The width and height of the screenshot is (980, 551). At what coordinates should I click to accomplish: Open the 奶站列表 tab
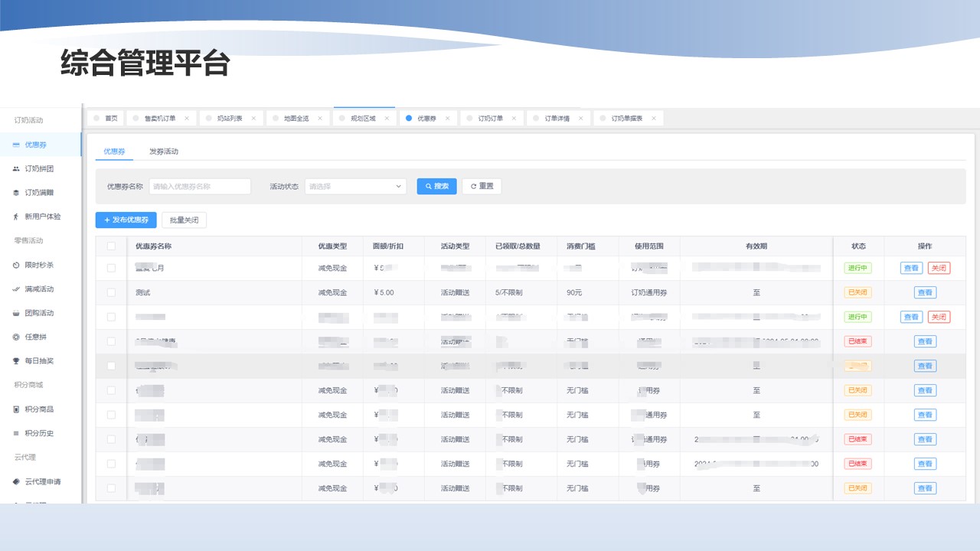(x=230, y=119)
